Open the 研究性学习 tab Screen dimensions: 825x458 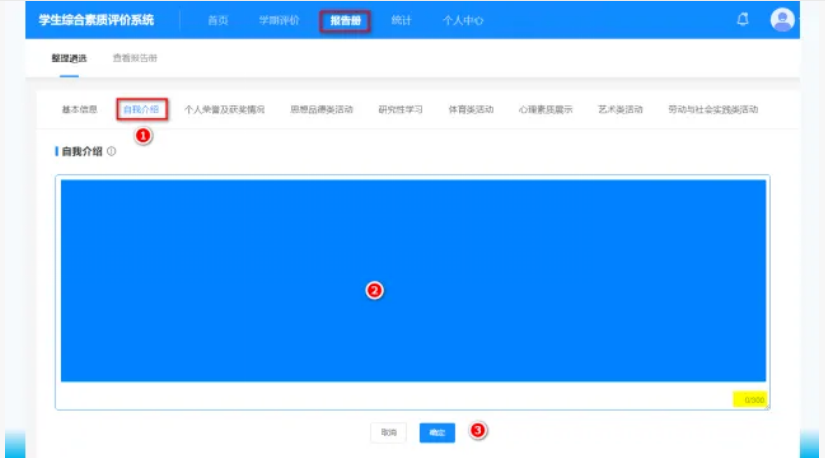point(400,109)
